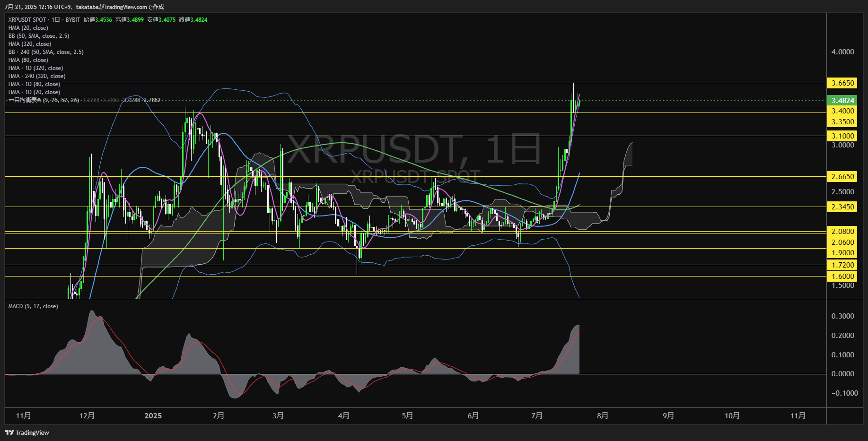The image size is (868, 441).
Task: Click the HMA · 1D (320, close) legend
Action: click(x=35, y=68)
